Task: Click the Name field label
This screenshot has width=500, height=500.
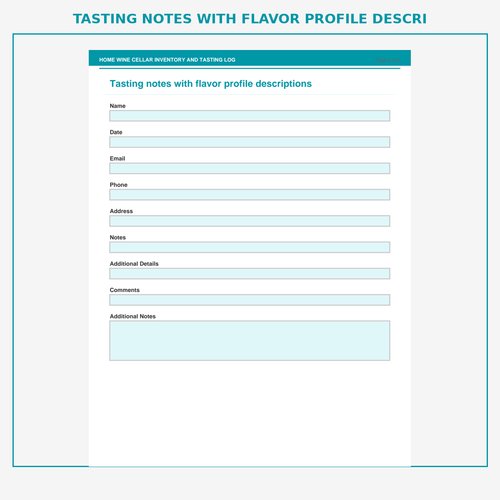Action: 118,106
